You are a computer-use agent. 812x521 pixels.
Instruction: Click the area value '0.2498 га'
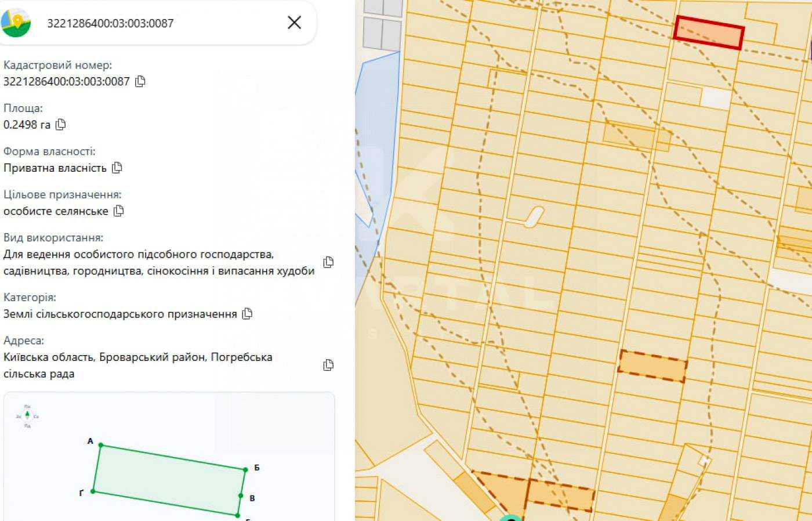pos(27,124)
